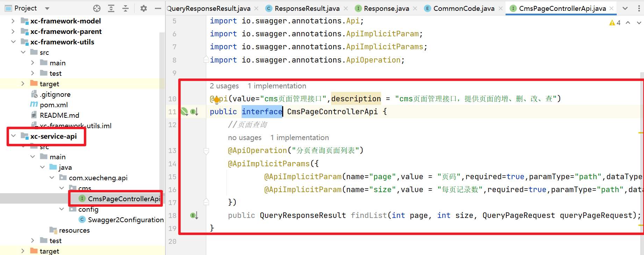
Task: Expand target folder under xc-framework-utils
Action: [x=23, y=84]
